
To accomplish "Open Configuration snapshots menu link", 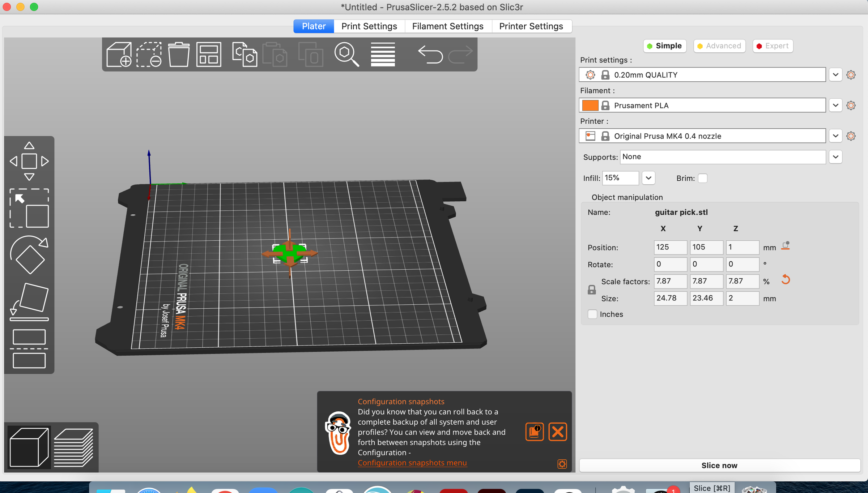I will [x=412, y=463].
